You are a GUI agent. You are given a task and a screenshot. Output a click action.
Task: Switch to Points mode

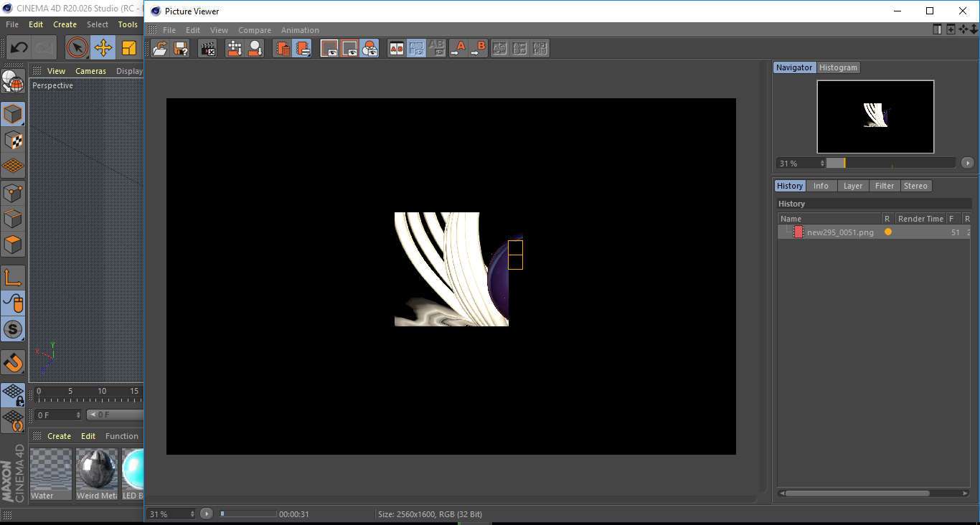click(x=13, y=192)
